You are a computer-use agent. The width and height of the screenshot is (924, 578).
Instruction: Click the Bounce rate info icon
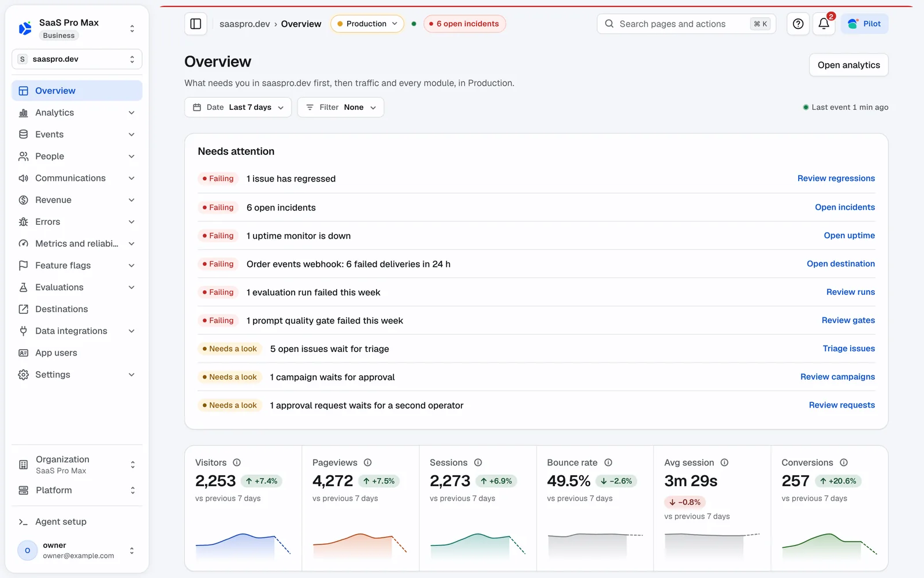pyautogui.click(x=608, y=462)
